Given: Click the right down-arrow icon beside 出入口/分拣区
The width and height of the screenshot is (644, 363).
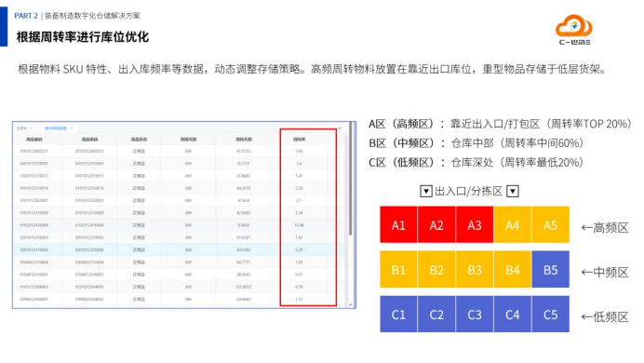Looking at the screenshot, I should (x=513, y=192).
